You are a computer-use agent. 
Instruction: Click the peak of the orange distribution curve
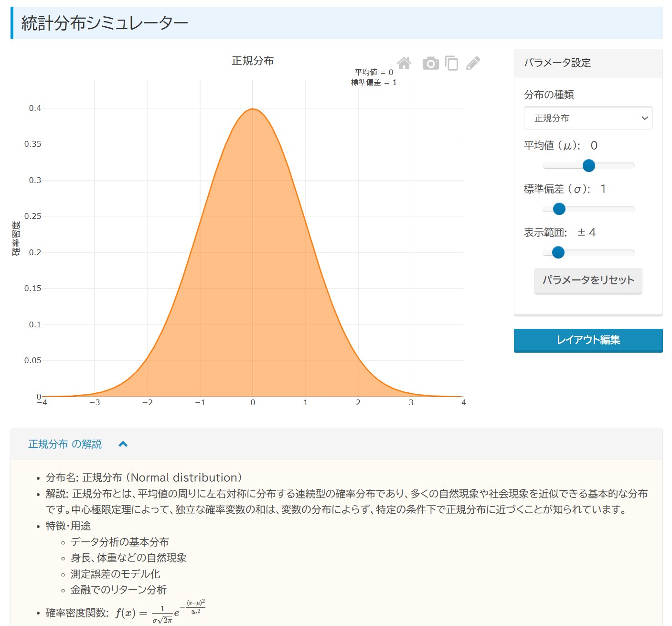click(253, 109)
